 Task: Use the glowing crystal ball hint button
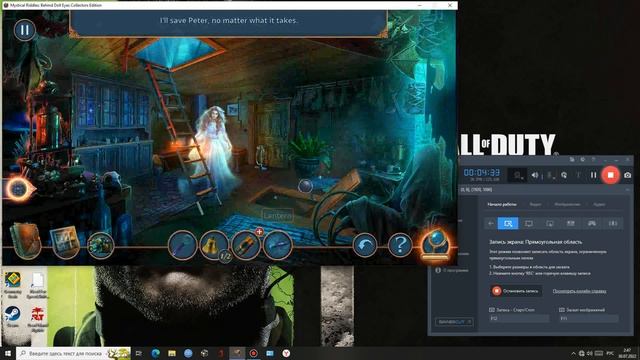436,245
